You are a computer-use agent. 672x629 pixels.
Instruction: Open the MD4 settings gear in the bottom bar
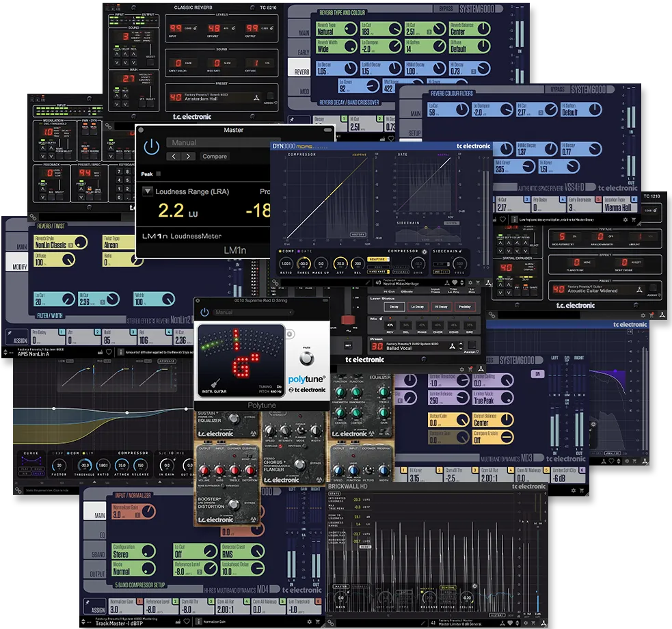pyautogui.click(x=310, y=621)
